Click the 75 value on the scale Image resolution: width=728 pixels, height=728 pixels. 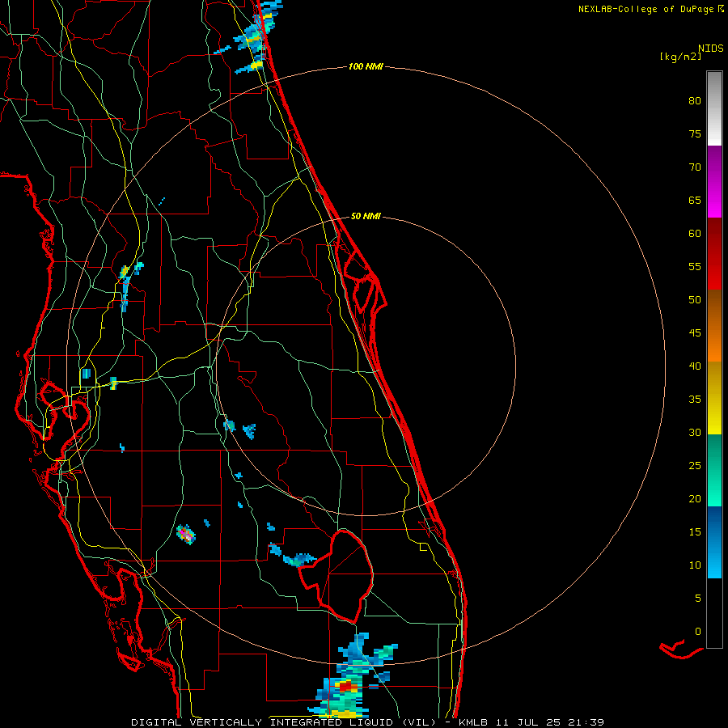pyautogui.click(x=695, y=134)
